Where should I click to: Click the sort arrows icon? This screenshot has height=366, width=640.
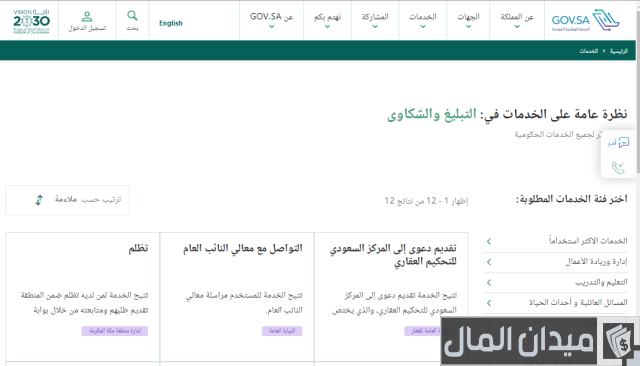39,200
